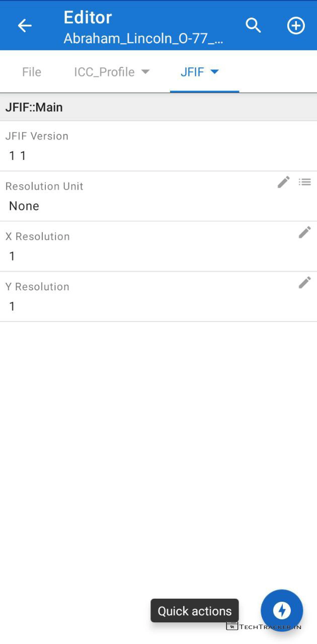Switch to the File tab

pos(32,72)
